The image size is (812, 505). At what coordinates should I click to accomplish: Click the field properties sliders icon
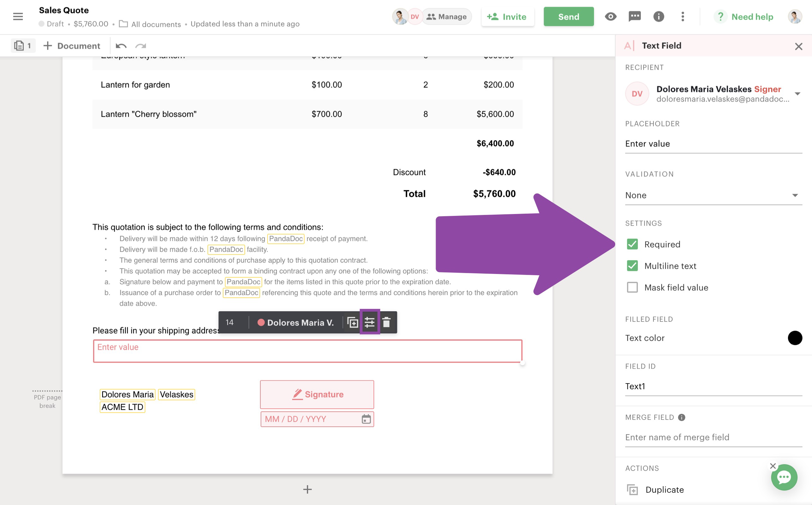tap(369, 322)
